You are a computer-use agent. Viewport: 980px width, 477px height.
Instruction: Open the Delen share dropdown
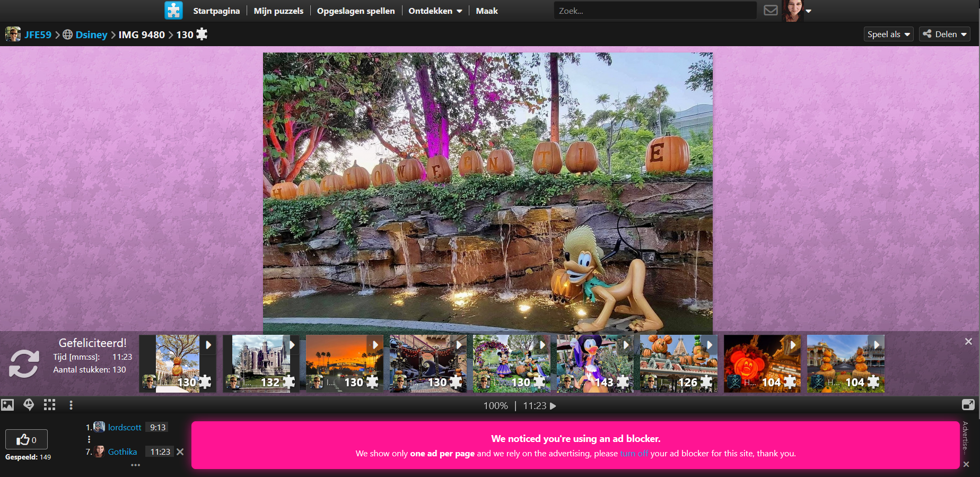click(944, 34)
